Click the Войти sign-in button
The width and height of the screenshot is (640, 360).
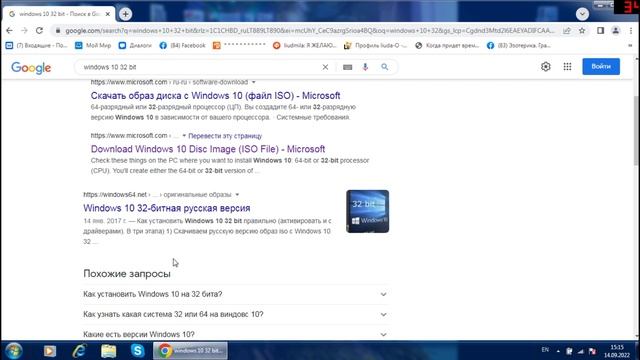(x=601, y=67)
